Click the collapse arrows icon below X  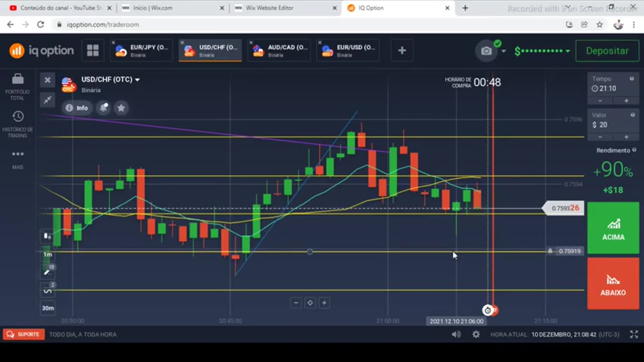coord(47,100)
